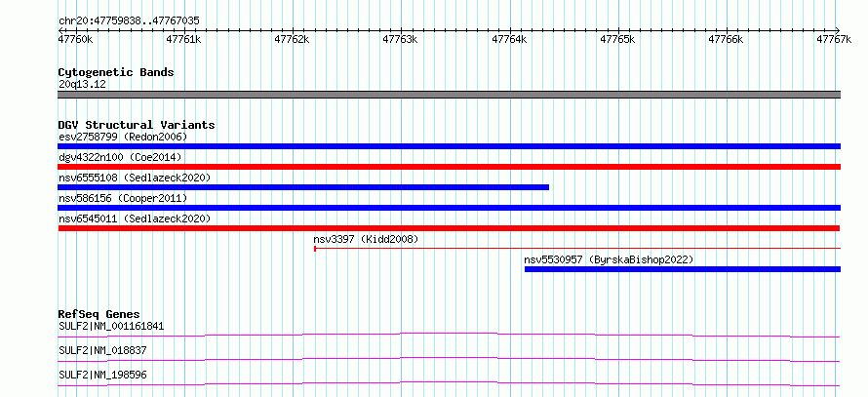Screen dimensions: 868x397
Task: Select the red nsv6545011 variant bar
Action: tap(449, 228)
